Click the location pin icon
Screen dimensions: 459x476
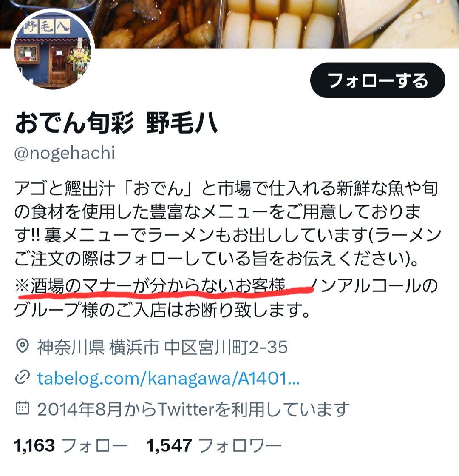click(22, 346)
